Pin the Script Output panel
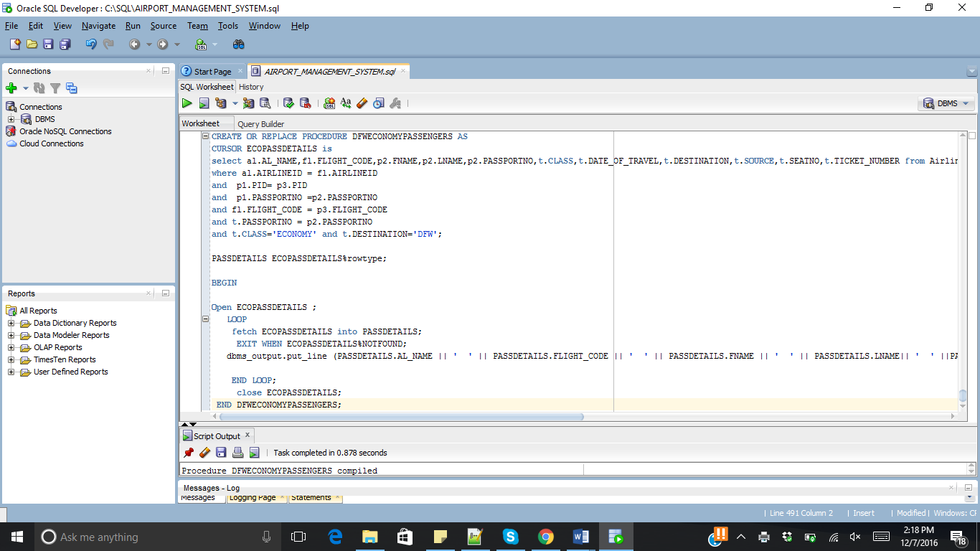The height and width of the screenshot is (551, 980). click(x=189, y=453)
